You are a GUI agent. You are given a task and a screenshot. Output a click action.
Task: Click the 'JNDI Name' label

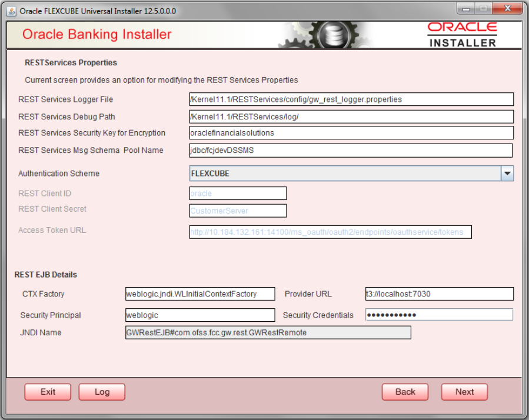[x=41, y=332]
